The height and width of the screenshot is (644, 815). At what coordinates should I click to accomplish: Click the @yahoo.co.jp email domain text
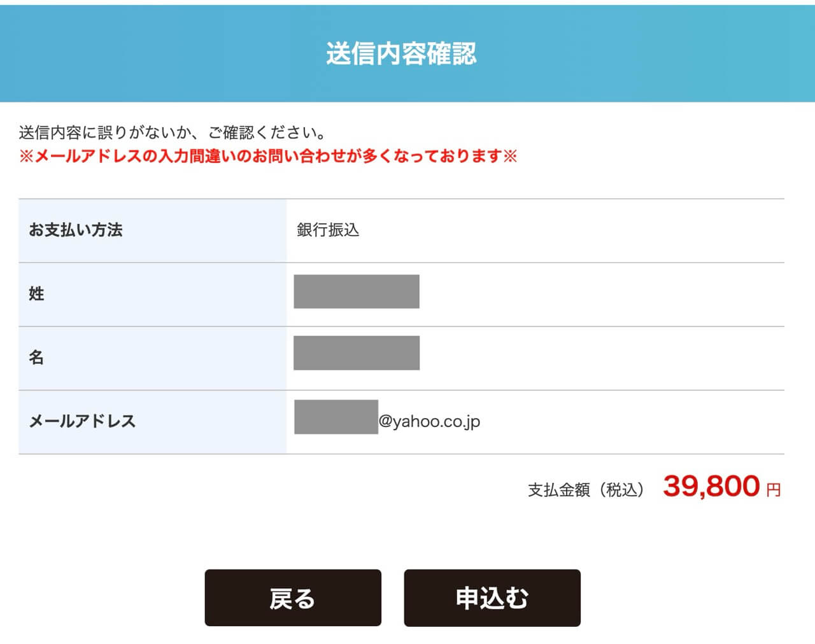(x=430, y=421)
